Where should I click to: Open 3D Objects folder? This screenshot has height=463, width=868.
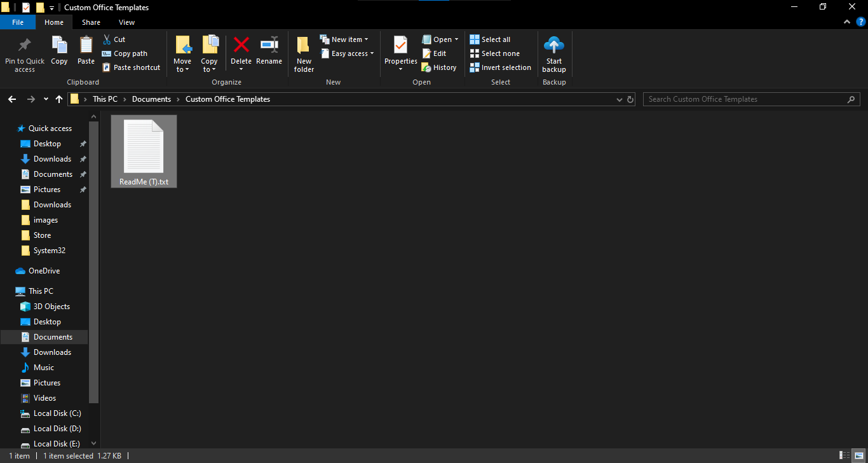point(51,307)
